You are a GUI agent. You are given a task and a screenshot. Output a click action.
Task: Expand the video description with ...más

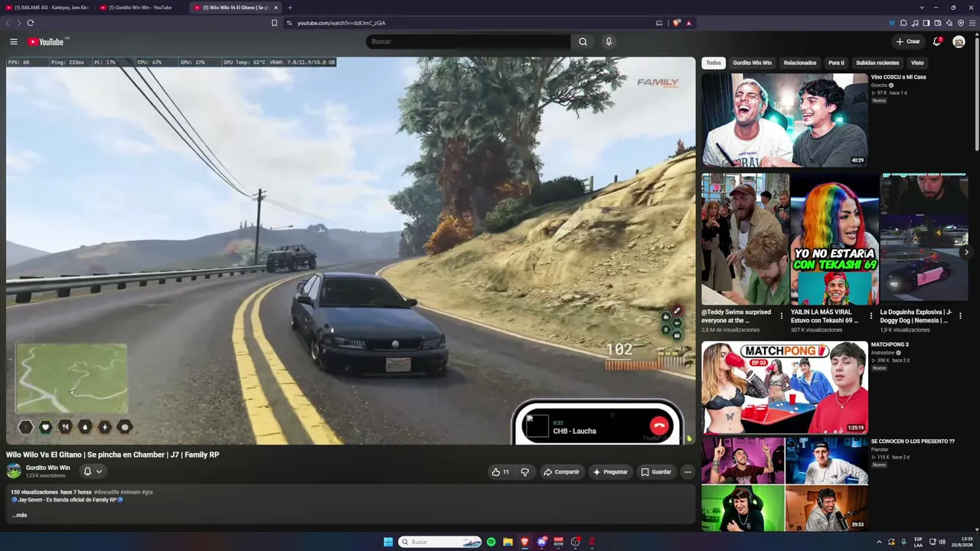(x=19, y=515)
